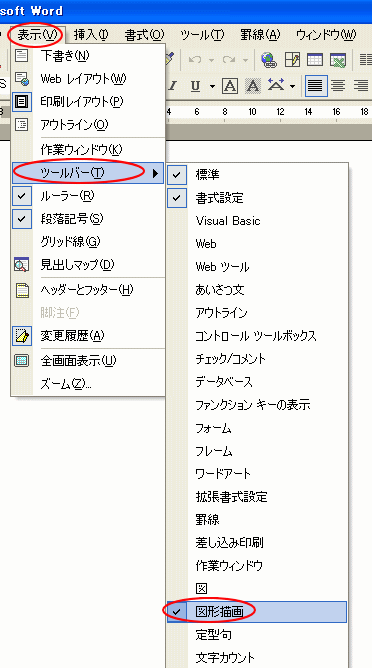This screenshot has width=372, height=668.
Task: Toggle the 図形描画 drawing toolbar
Action: pos(257,612)
